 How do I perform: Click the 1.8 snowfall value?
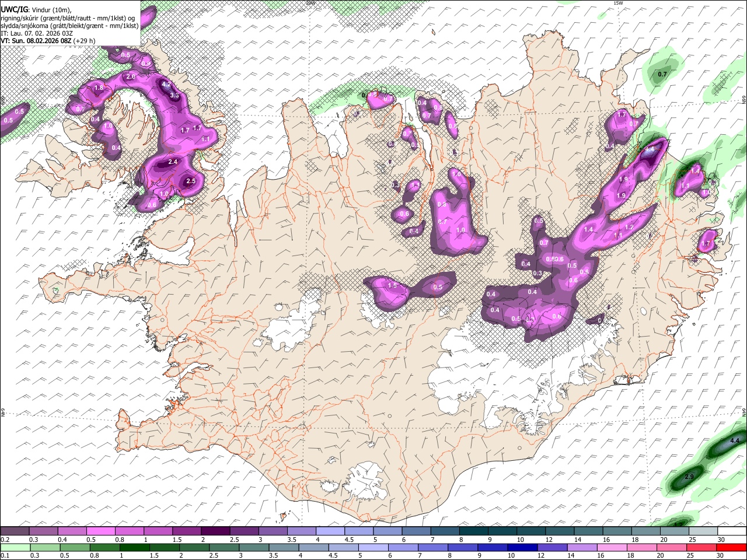(99, 88)
